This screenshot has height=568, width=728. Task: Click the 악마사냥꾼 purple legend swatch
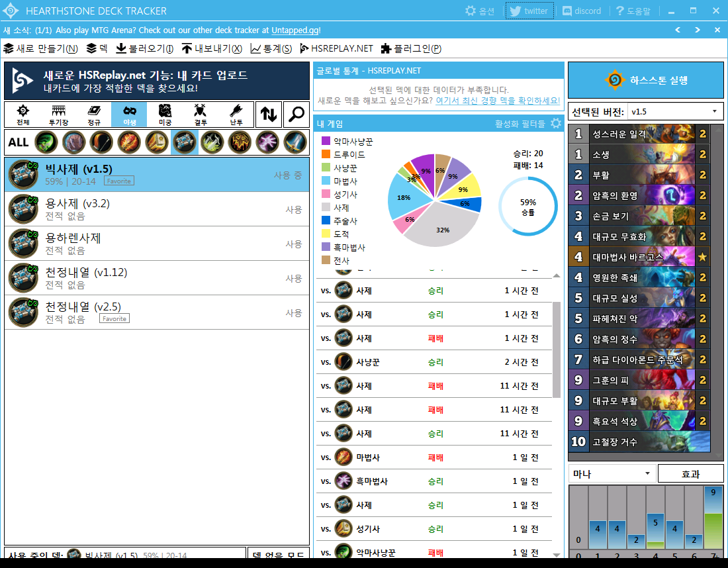[326, 141]
